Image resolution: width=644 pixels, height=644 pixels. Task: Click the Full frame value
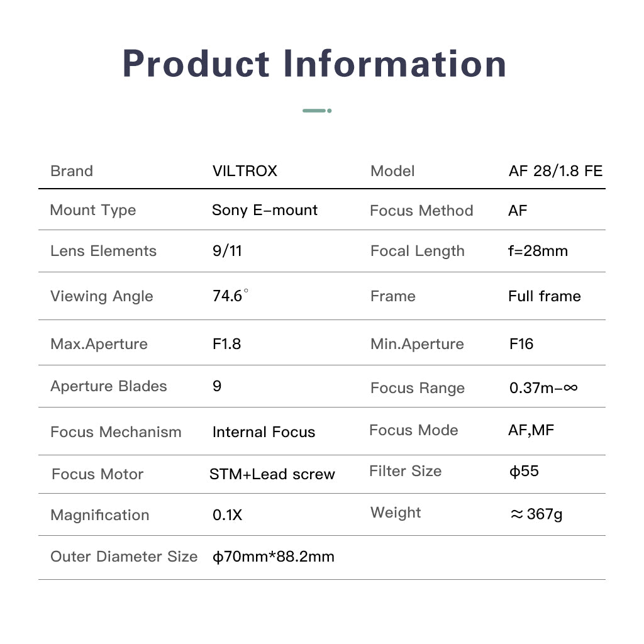point(545,296)
